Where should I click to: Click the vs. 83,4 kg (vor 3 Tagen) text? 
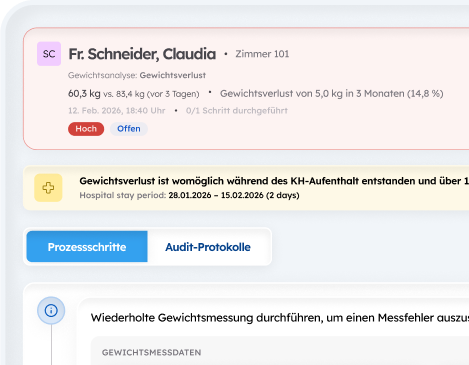click(x=151, y=94)
